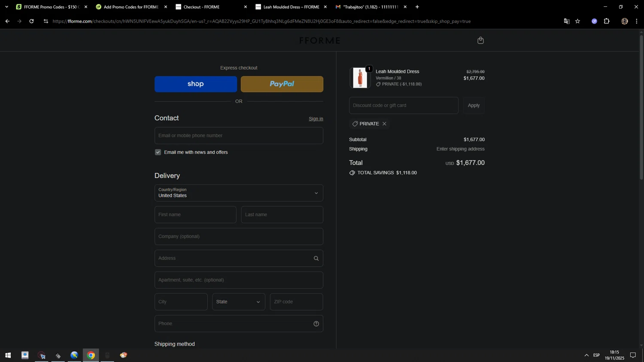
Task: Click the Company (optional) field
Action: pyautogui.click(x=239, y=237)
